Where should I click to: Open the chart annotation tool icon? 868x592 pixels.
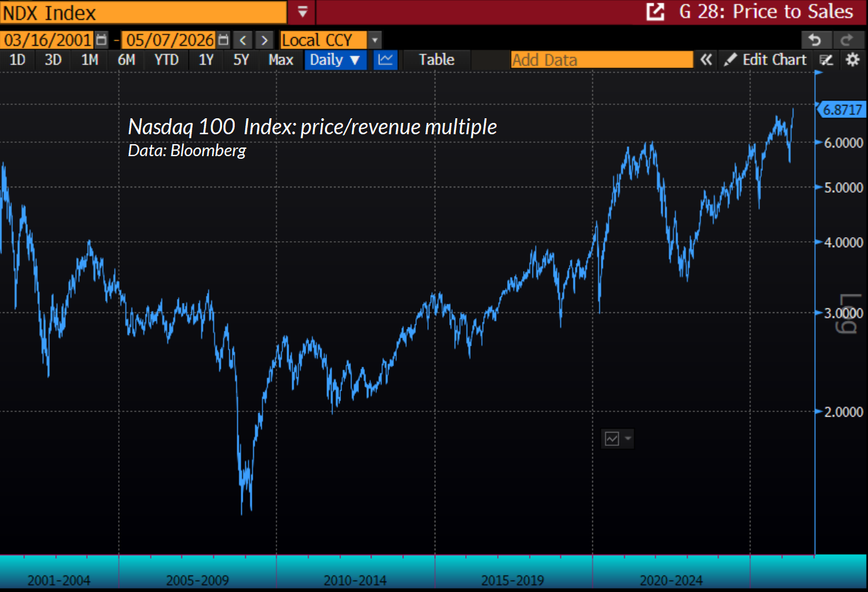pos(826,60)
